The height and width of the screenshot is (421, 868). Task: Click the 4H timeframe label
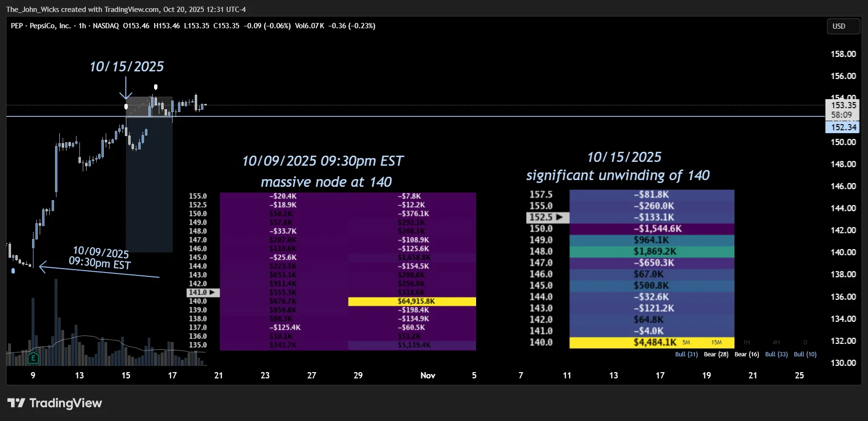coord(776,342)
